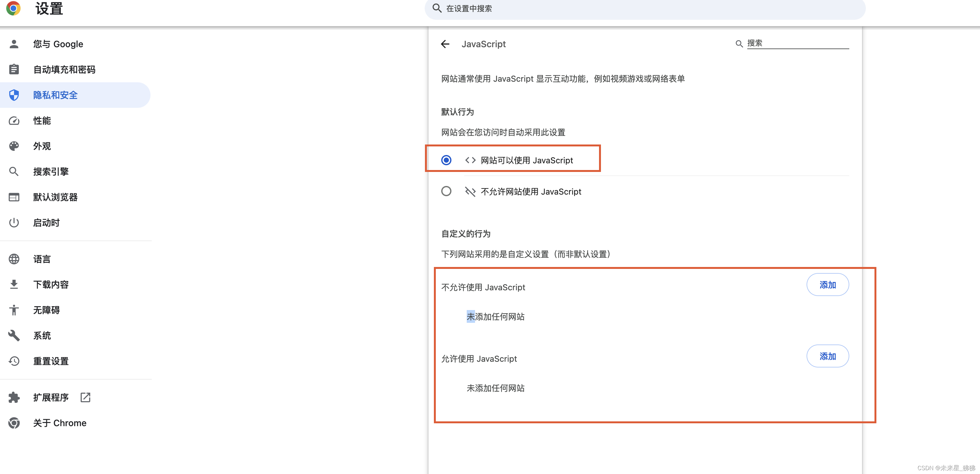Select the 不允许网站使用 JavaScript radio option
This screenshot has height=474, width=980.
[446, 191]
